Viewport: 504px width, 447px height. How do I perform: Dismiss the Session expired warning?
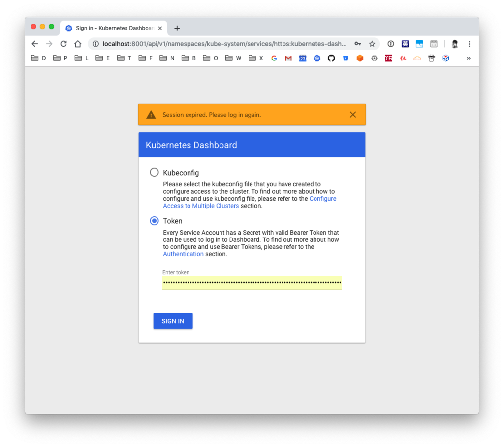353,115
